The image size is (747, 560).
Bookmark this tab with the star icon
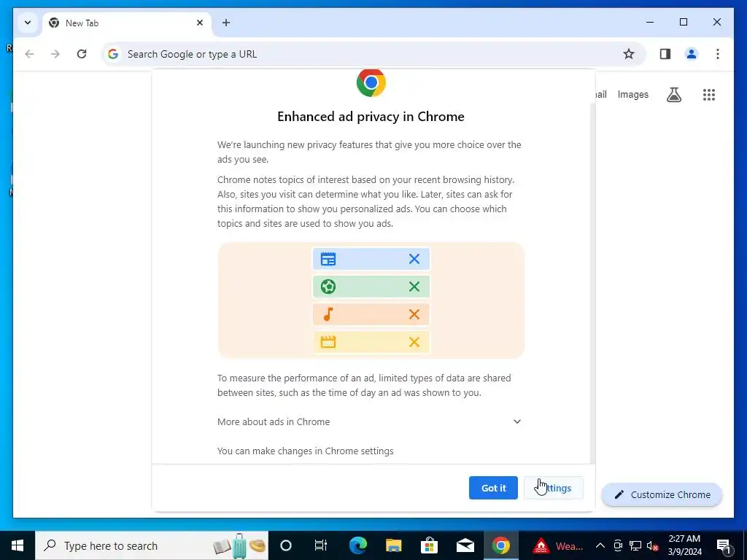click(x=629, y=54)
